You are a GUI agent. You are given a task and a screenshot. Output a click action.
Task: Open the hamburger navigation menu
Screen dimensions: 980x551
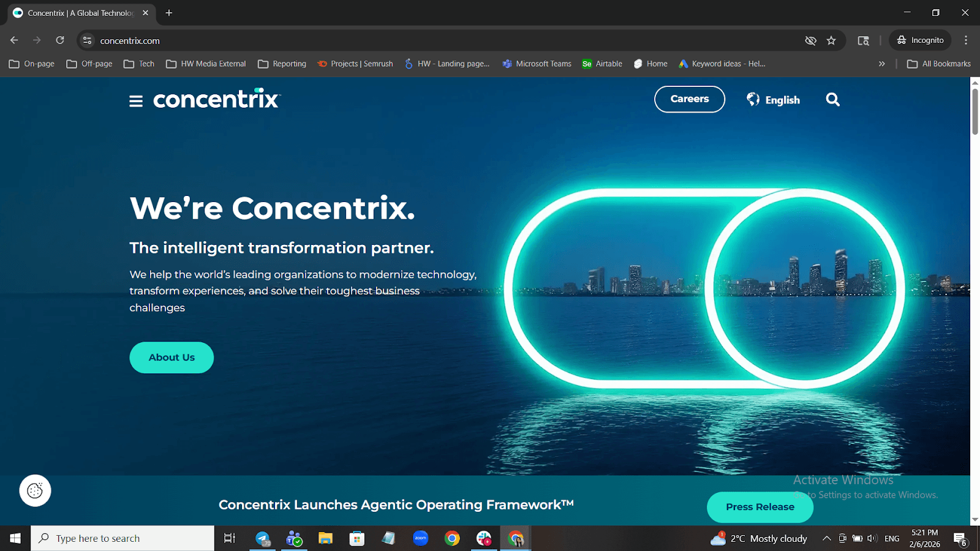[x=136, y=101]
